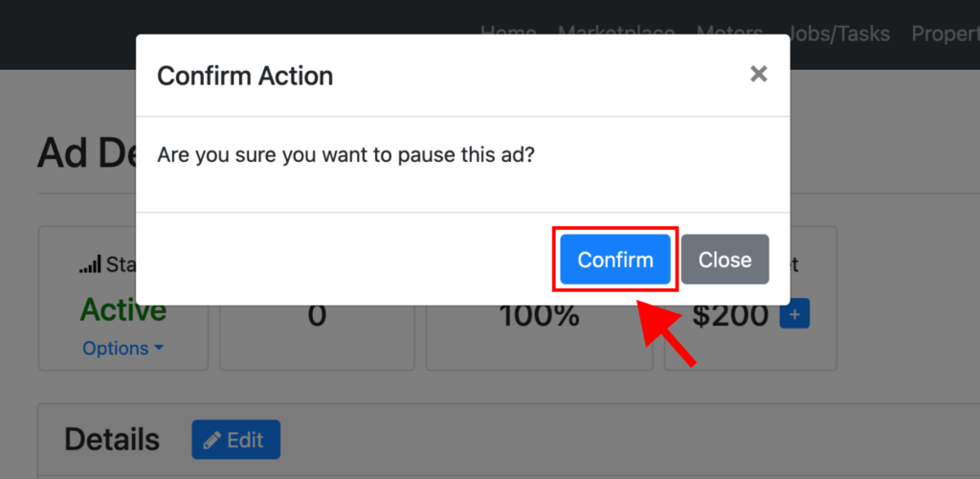Viewport: 980px width, 479px height.
Task: Click the pause confirmation question text
Action: coord(345,154)
